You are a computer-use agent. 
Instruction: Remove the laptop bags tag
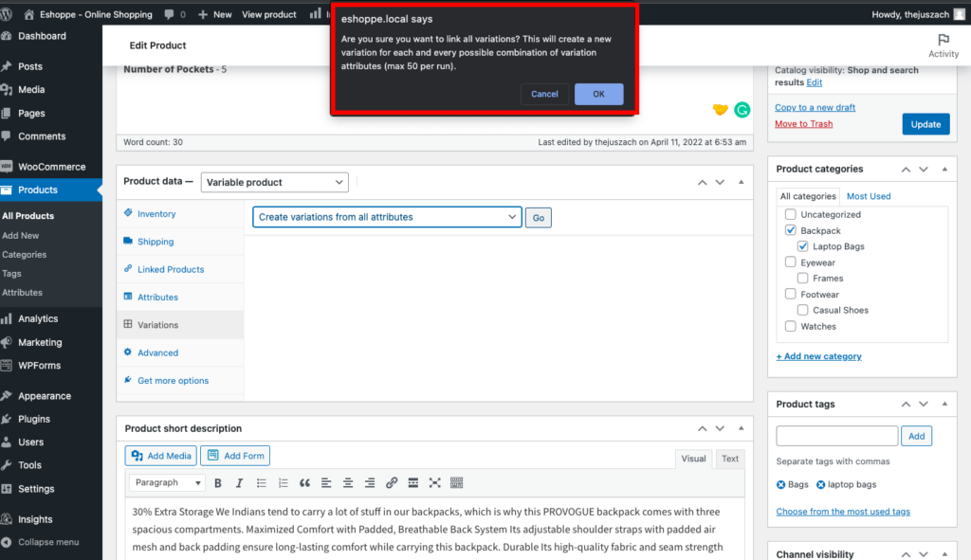click(820, 484)
